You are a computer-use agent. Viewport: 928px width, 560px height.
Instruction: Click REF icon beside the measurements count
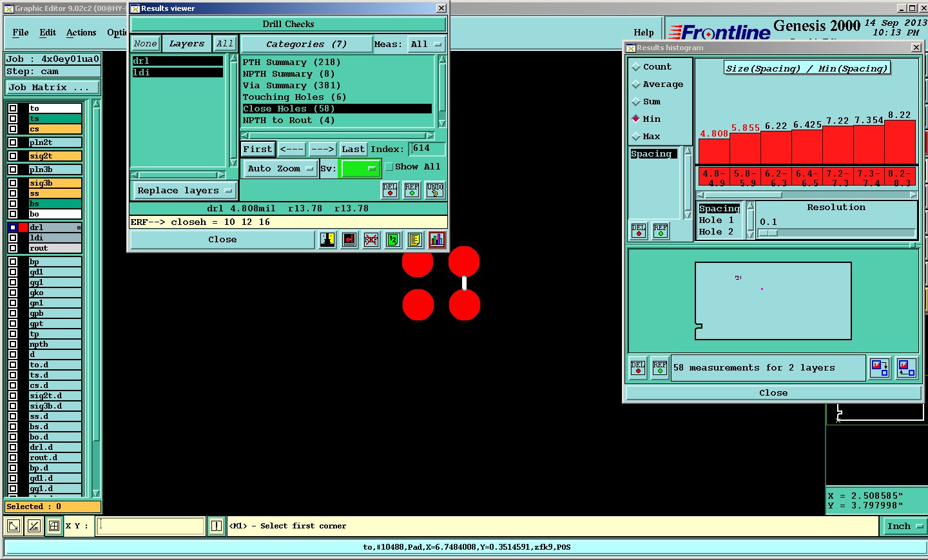click(x=660, y=367)
